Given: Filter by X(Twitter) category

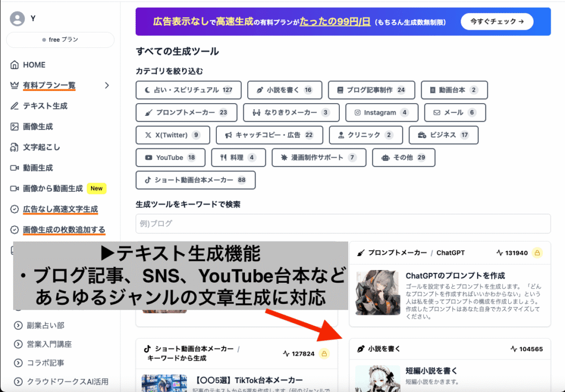Looking at the screenshot, I should [173, 135].
